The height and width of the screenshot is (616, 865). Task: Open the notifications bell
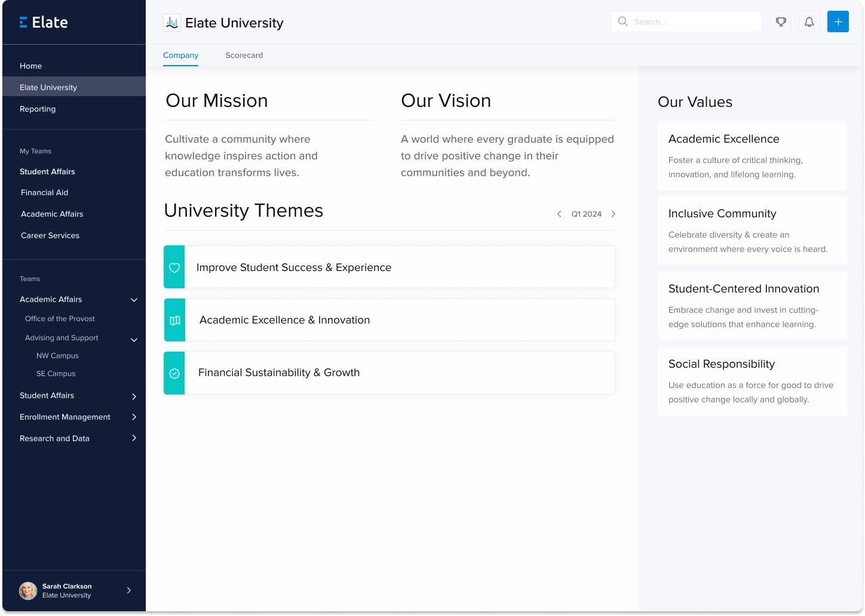809,21
